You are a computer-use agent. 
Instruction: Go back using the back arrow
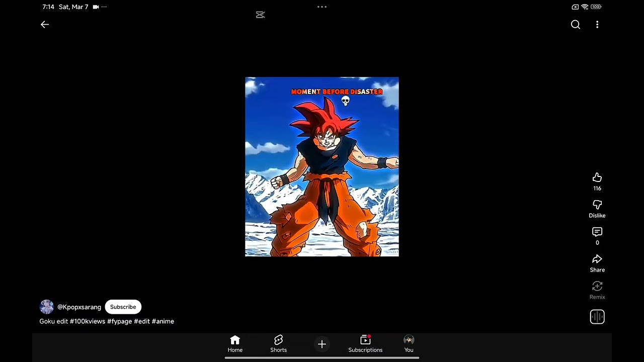coord(45,25)
